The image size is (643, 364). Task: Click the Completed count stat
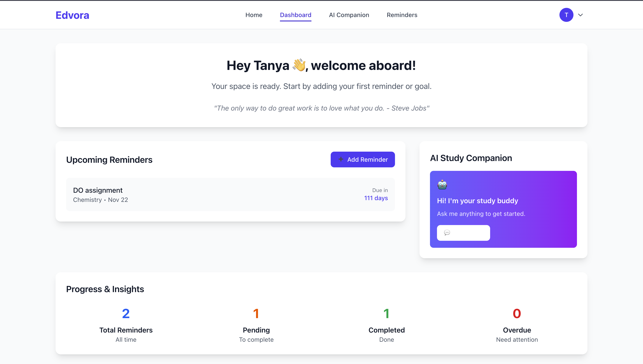click(x=386, y=314)
